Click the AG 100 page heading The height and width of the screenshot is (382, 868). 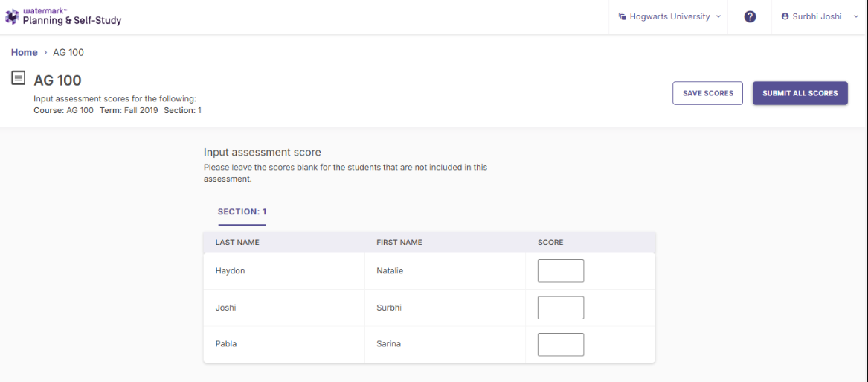[57, 80]
